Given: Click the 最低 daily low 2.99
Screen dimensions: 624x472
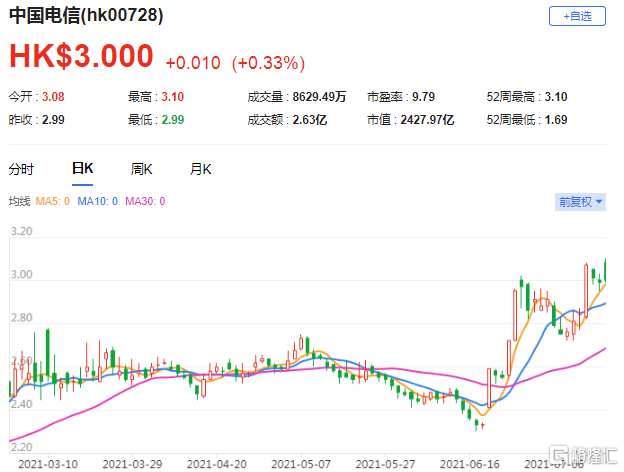Looking at the screenshot, I should point(172,120).
